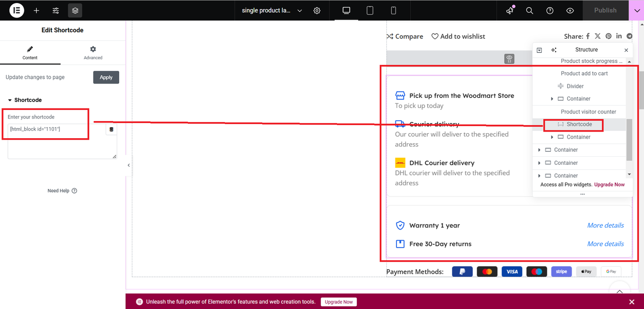Image resolution: width=644 pixels, height=309 pixels.
Task: Close the Elementor promo banner
Action: (632, 302)
